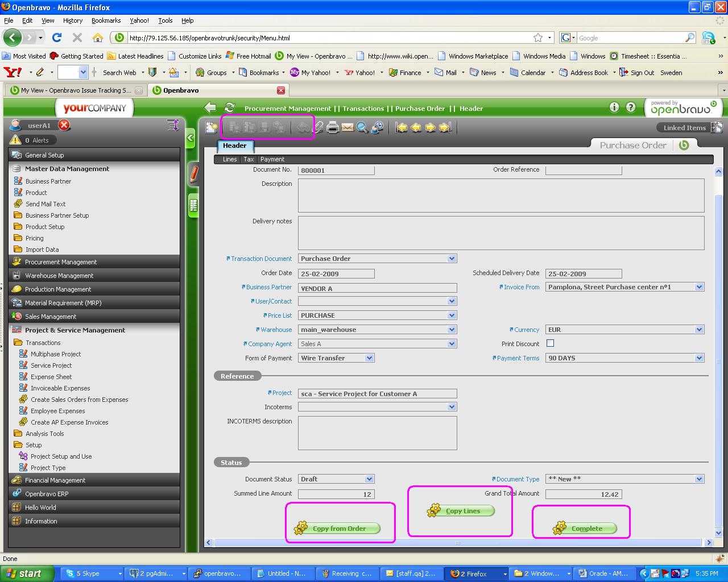The height and width of the screenshot is (582, 728).
Task: Open Search with magnifier toolbar icon
Action: coord(362,127)
